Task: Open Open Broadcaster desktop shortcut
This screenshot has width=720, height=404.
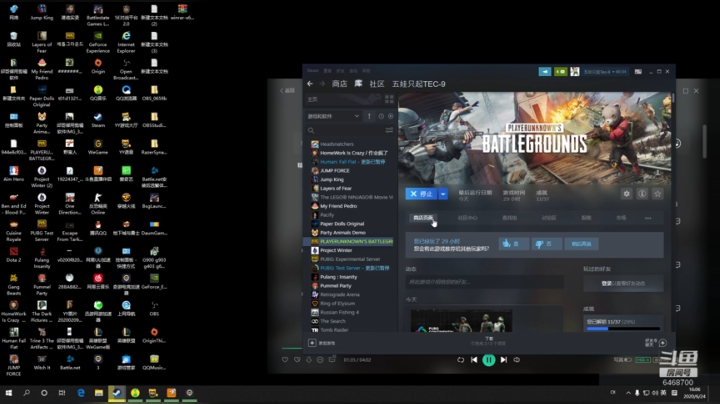Action: click(126, 68)
